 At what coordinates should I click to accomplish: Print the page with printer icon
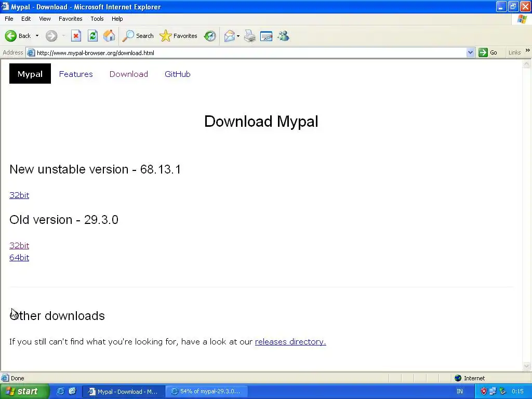pyautogui.click(x=250, y=36)
